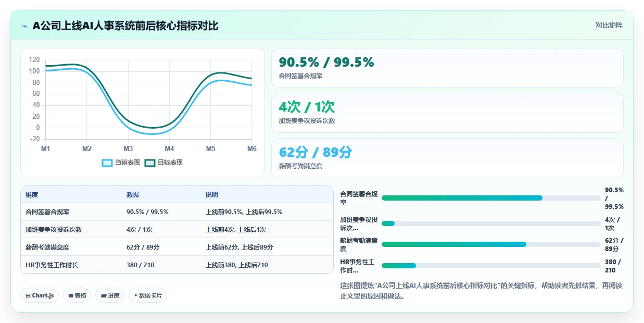Click the M4 label on chart axis
This screenshot has width=644, height=323.
[x=169, y=148]
